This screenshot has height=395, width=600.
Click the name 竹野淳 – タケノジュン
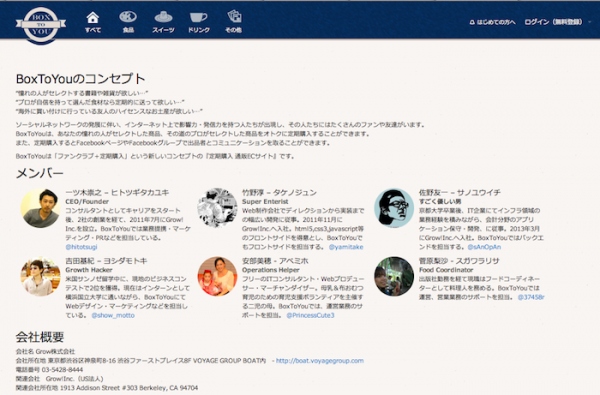(279, 193)
